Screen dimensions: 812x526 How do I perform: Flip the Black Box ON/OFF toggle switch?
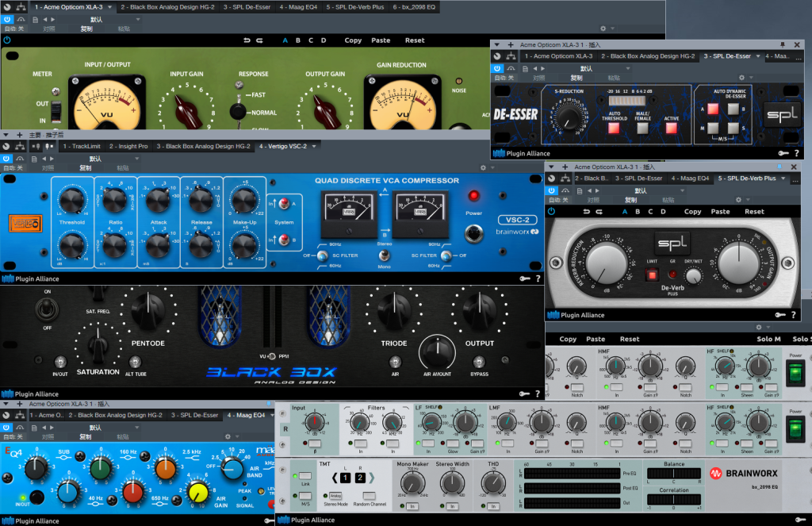[47, 309]
